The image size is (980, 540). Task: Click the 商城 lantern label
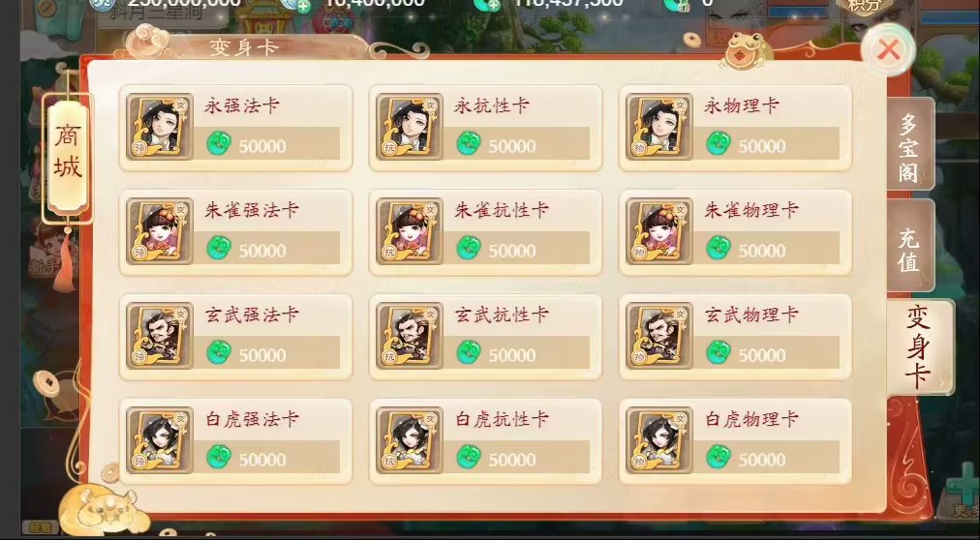(68, 150)
